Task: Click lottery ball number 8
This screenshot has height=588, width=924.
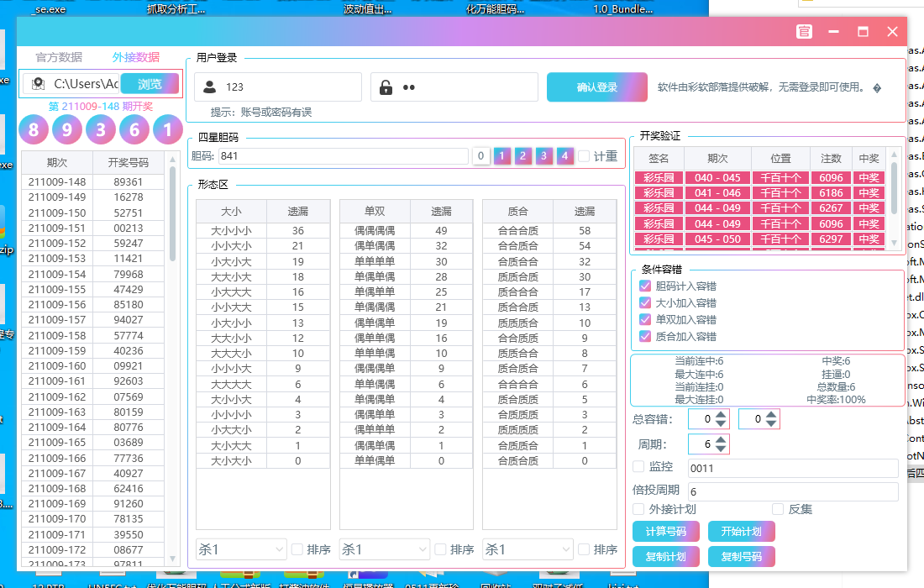Action: pos(34,129)
